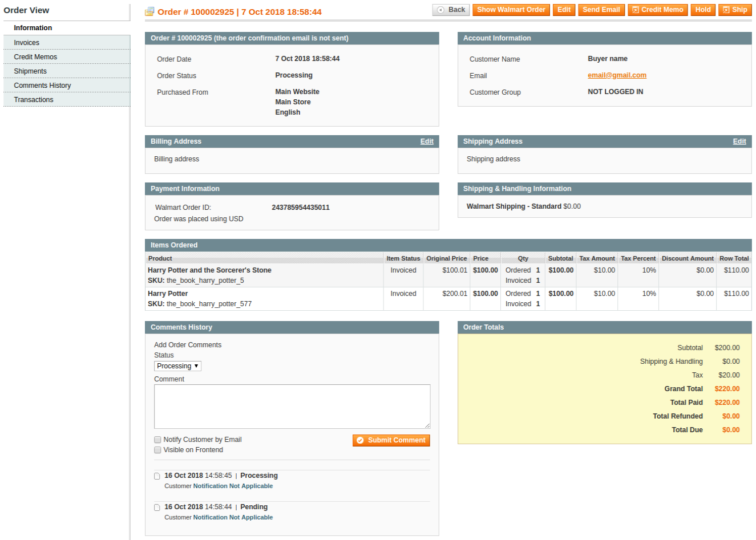The height and width of the screenshot is (540, 756).
Task: Put the order on Hold
Action: click(x=703, y=10)
